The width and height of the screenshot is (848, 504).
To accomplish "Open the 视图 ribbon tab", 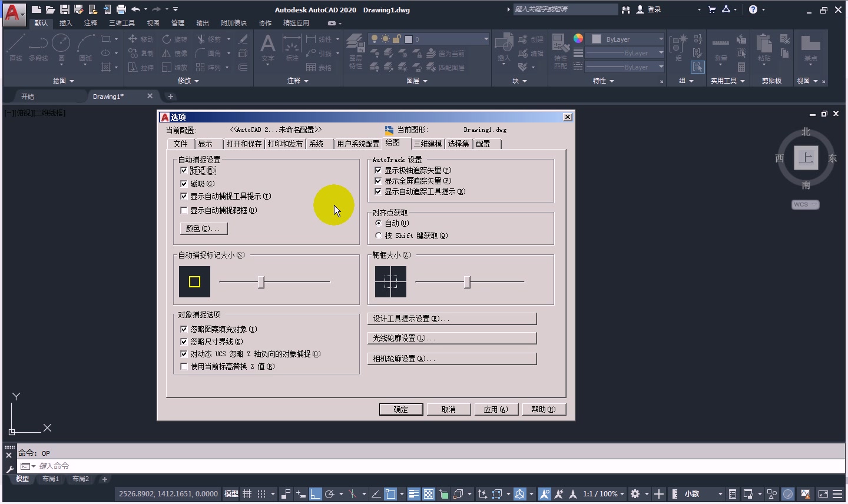I will pyautogui.click(x=153, y=23).
